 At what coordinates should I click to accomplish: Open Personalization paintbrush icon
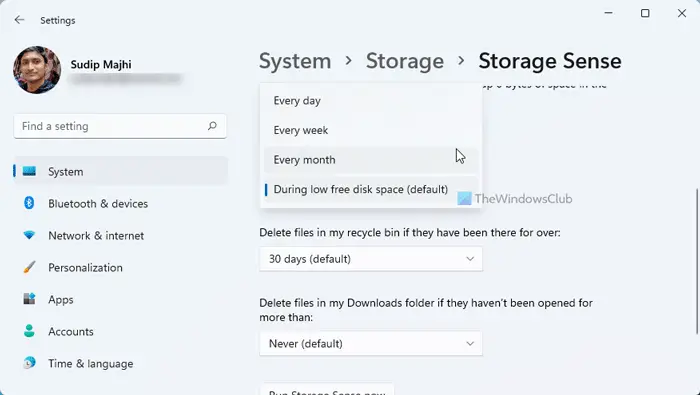(x=29, y=267)
